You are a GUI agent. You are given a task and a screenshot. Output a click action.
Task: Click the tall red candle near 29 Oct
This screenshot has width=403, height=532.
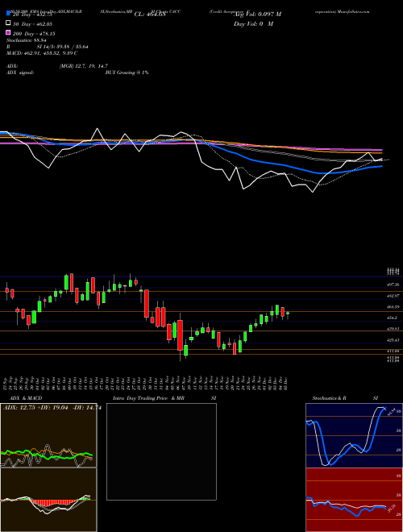[x=147, y=304]
